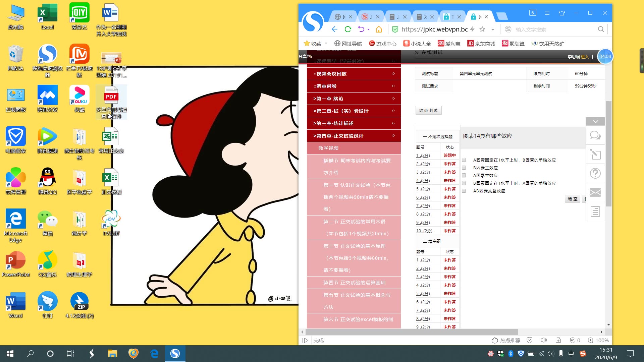Open the bookmark star dropdown arrow
This screenshot has width=644, height=362.
493,29
